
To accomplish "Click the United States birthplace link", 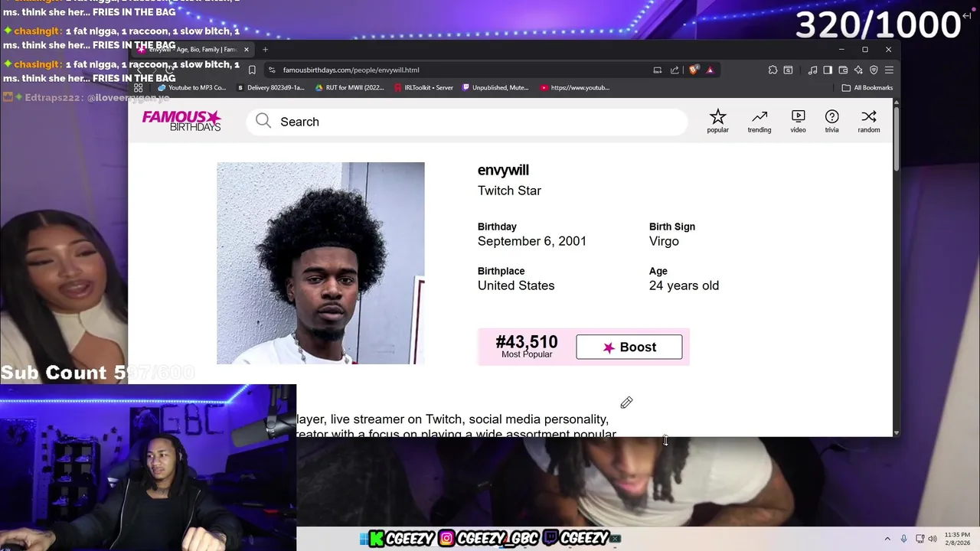I will click(x=516, y=285).
